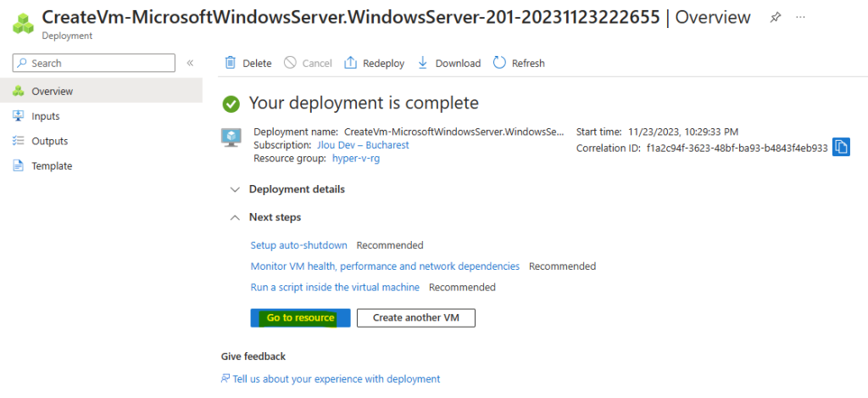Expand the Deployment details section
868x398 pixels.
(x=288, y=189)
